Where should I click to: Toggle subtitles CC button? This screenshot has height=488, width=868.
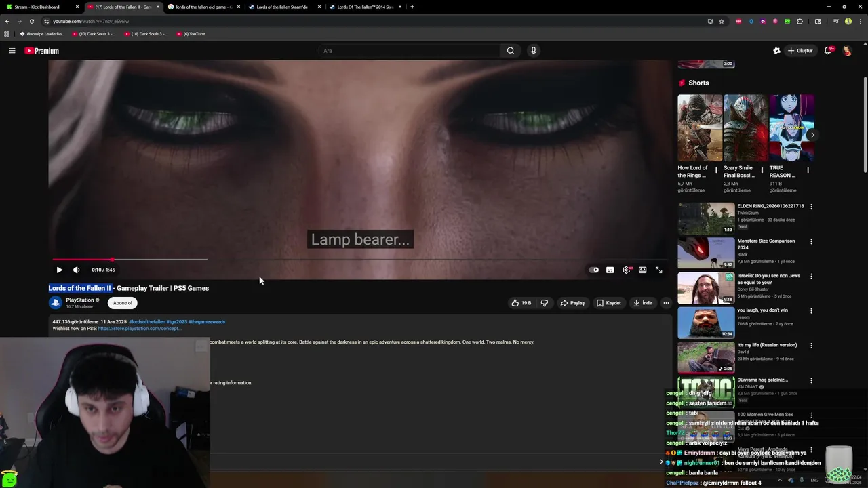(x=610, y=270)
